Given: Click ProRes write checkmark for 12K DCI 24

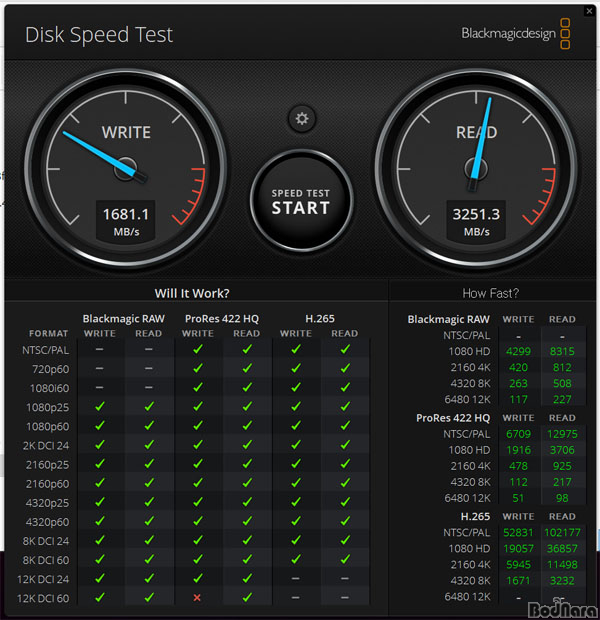Looking at the screenshot, I should click(198, 578).
